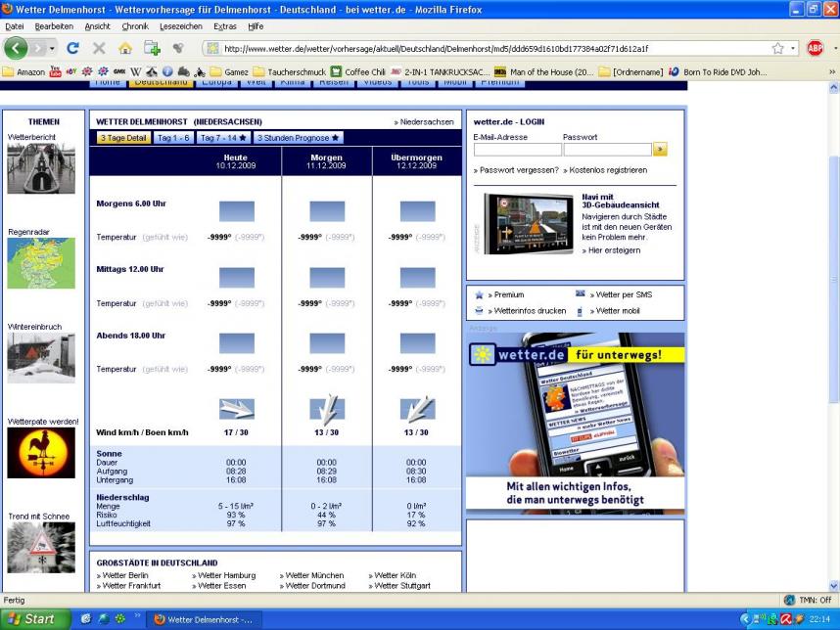Select the Tag 1 - 6 tab
This screenshot has width=840, height=630.
173,138
